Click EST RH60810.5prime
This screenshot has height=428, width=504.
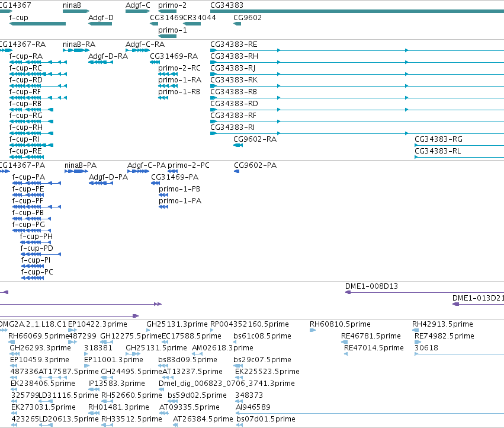pyautogui.click(x=313, y=330)
